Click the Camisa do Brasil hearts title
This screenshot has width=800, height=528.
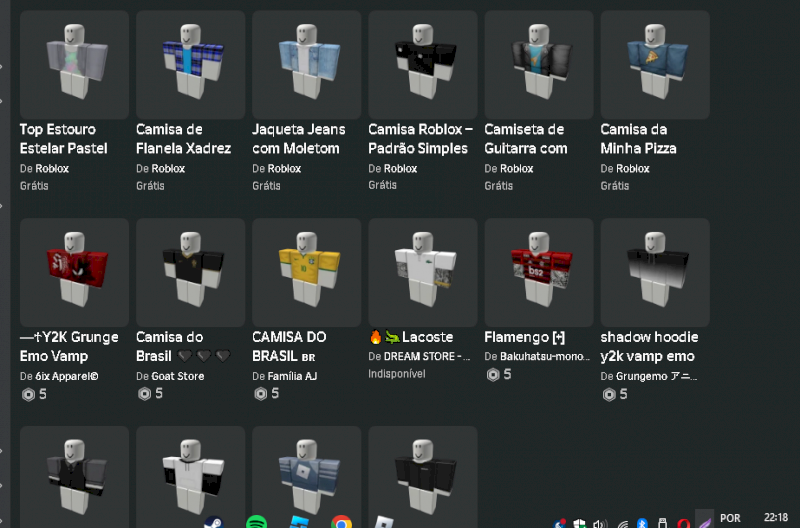coord(184,346)
